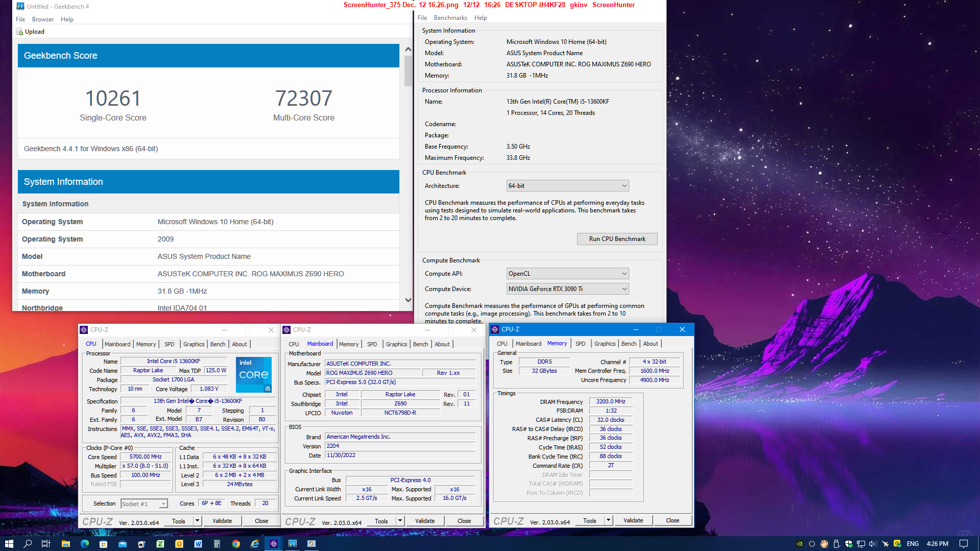Open the Selection Socket #1 dropdown in CPU-Z
980x551 pixels.
point(144,504)
